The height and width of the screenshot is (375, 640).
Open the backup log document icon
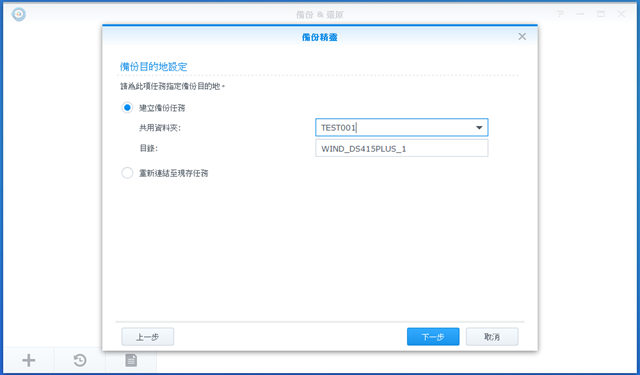(x=131, y=360)
